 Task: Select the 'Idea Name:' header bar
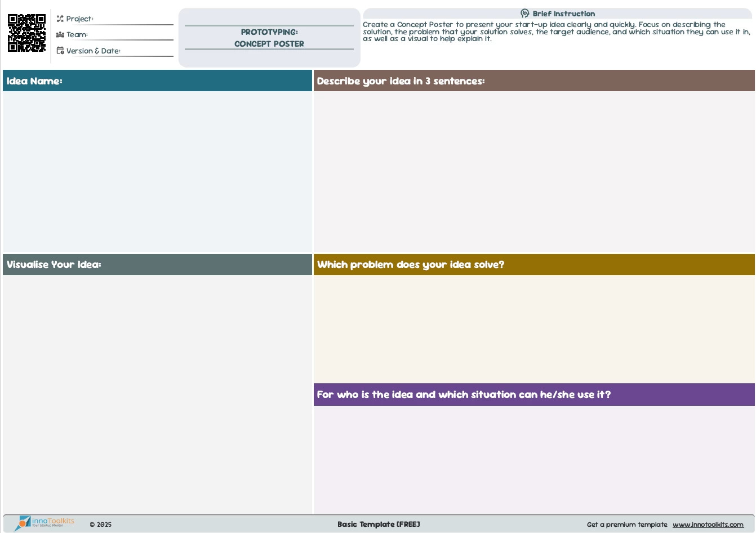[157, 81]
